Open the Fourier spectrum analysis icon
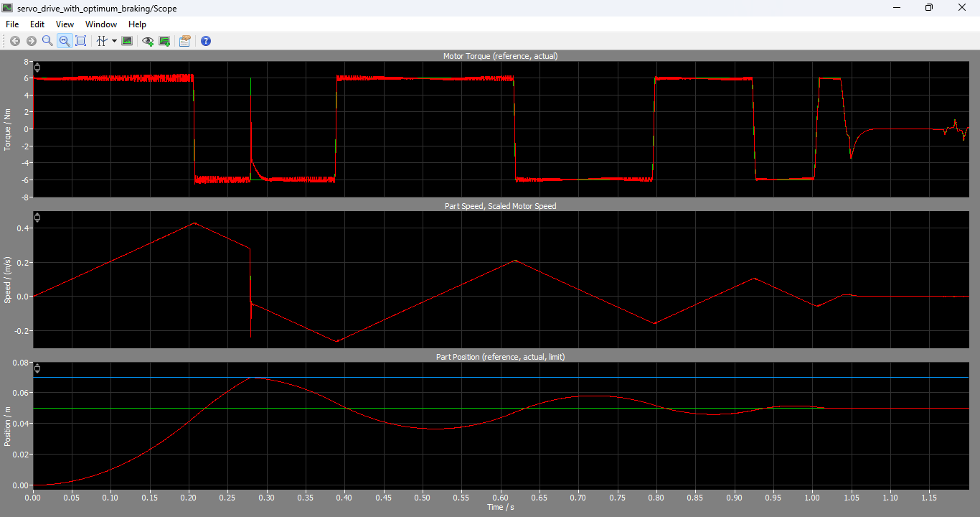The height and width of the screenshot is (517, 980). click(x=127, y=41)
